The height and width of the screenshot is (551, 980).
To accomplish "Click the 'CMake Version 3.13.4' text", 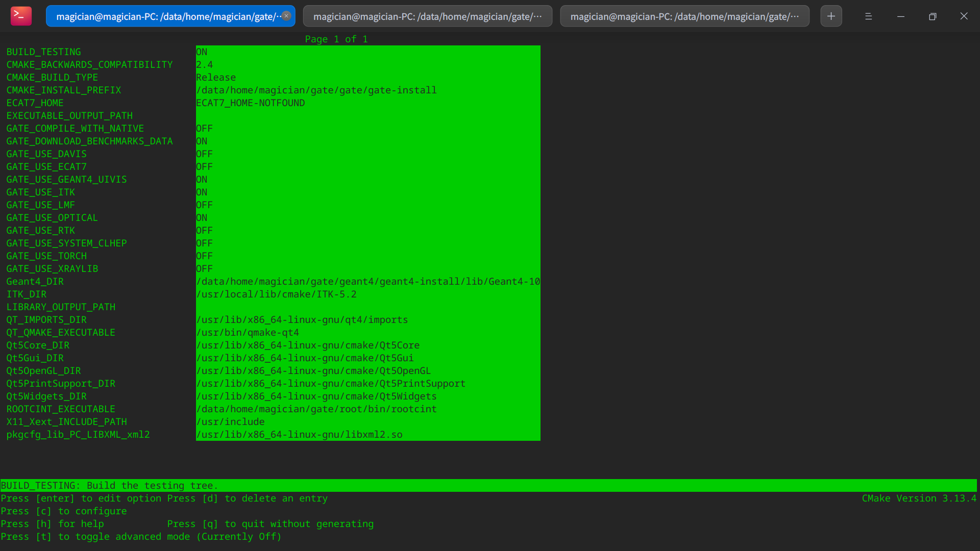I will pyautogui.click(x=919, y=498).
